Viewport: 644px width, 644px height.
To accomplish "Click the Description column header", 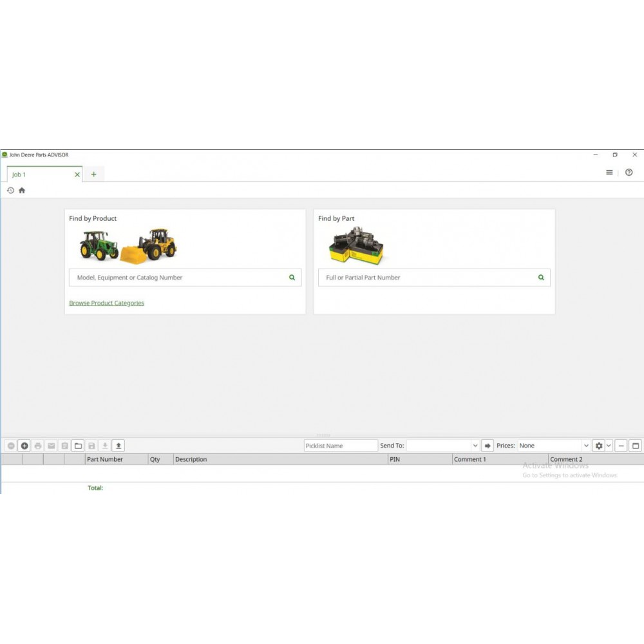I will tap(281, 459).
